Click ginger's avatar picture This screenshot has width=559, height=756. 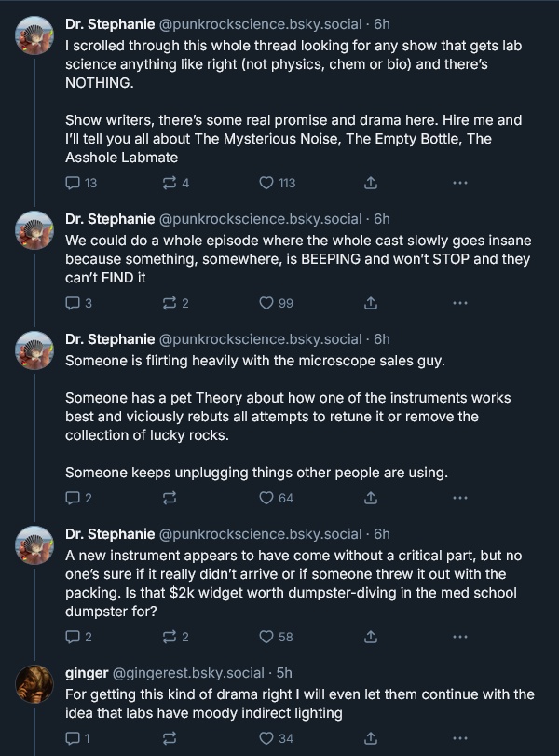[34, 685]
